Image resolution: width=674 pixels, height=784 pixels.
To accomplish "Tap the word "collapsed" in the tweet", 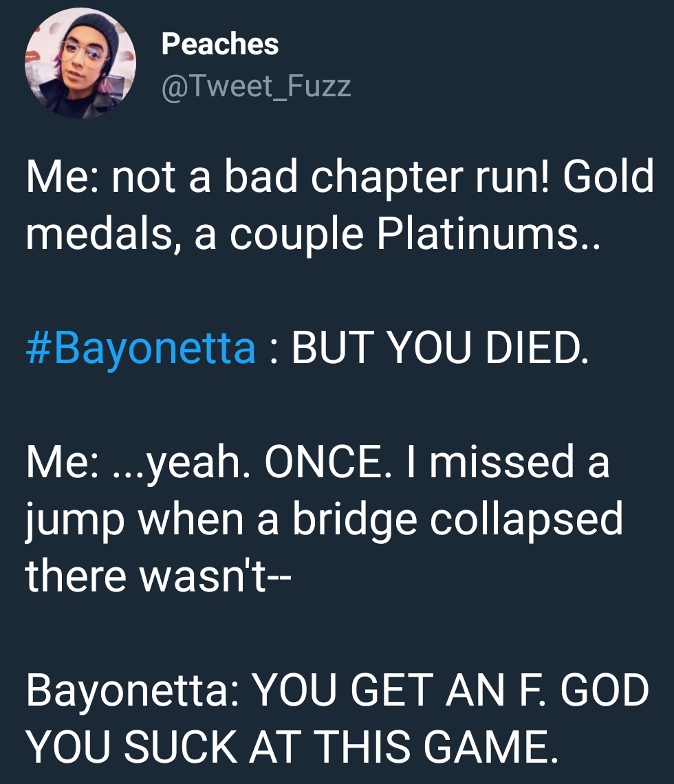I will tap(527, 517).
